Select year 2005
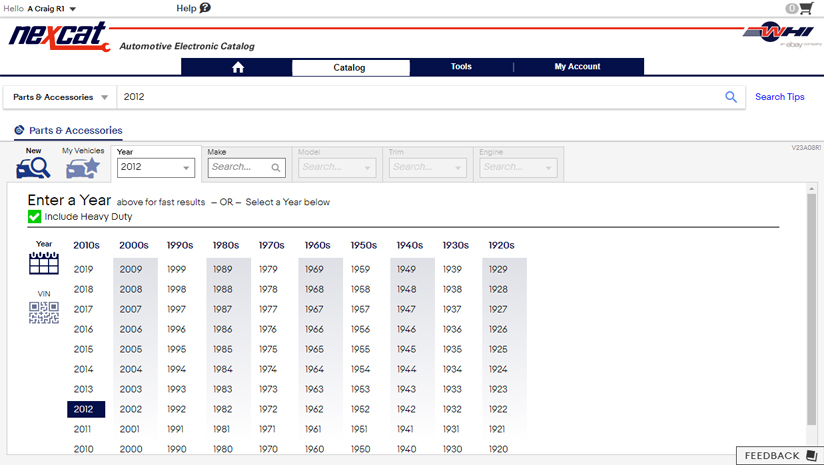 pos(130,349)
